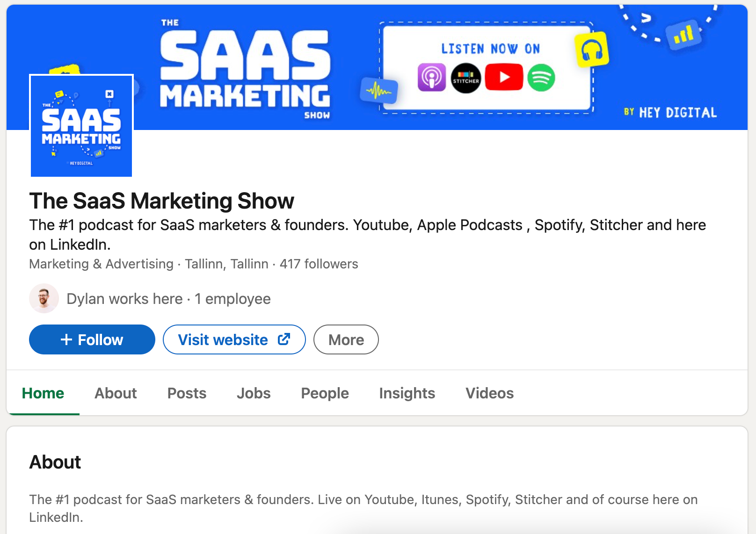Click the page title "The SaaS Marketing Show"
The height and width of the screenshot is (534, 756).
(x=162, y=201)
